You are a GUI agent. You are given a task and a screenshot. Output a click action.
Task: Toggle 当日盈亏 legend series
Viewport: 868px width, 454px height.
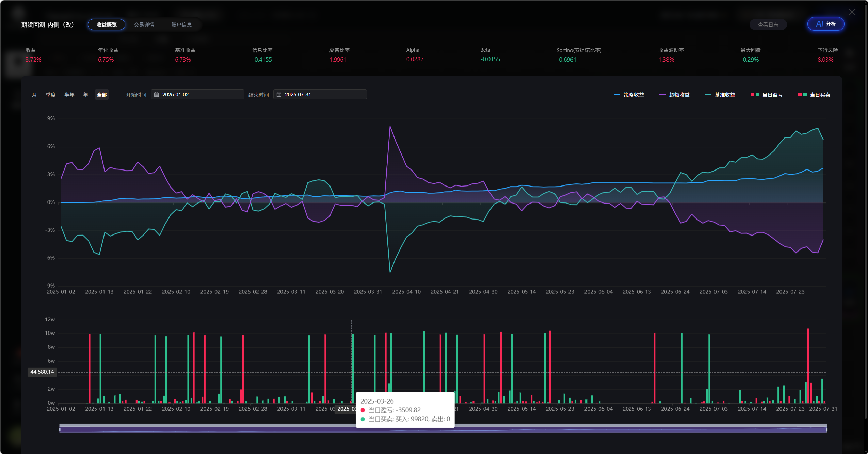(x=767, y=95)
